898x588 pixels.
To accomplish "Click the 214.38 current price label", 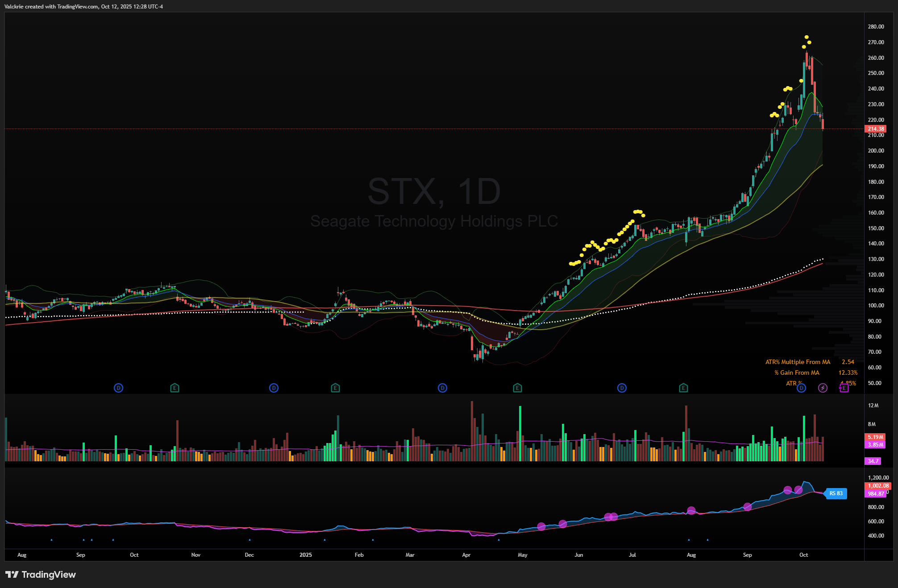I will click(875, 129).
